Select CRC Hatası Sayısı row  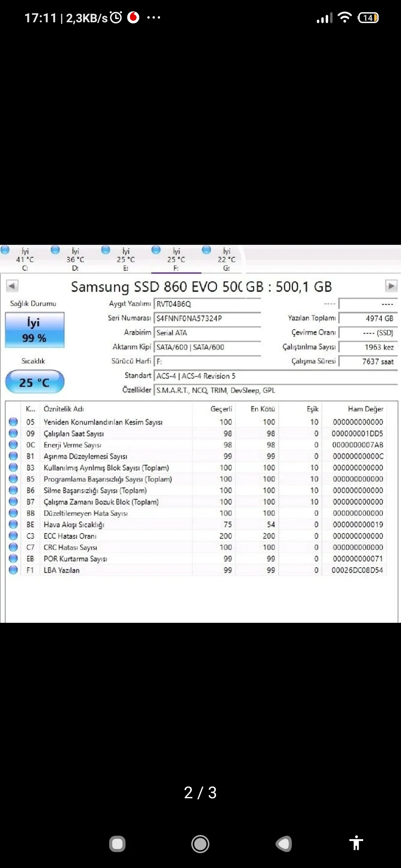pyautogui.click(x=196, y=547)
